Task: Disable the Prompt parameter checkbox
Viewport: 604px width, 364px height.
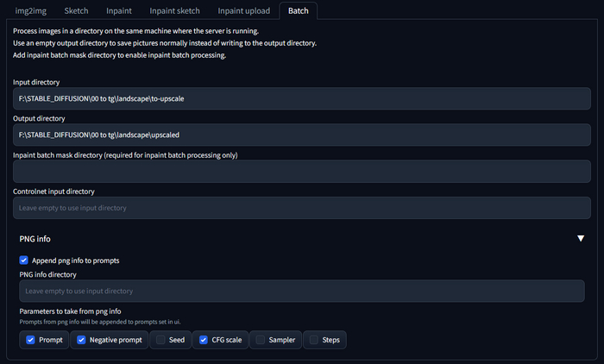Action: coord(31,340)
